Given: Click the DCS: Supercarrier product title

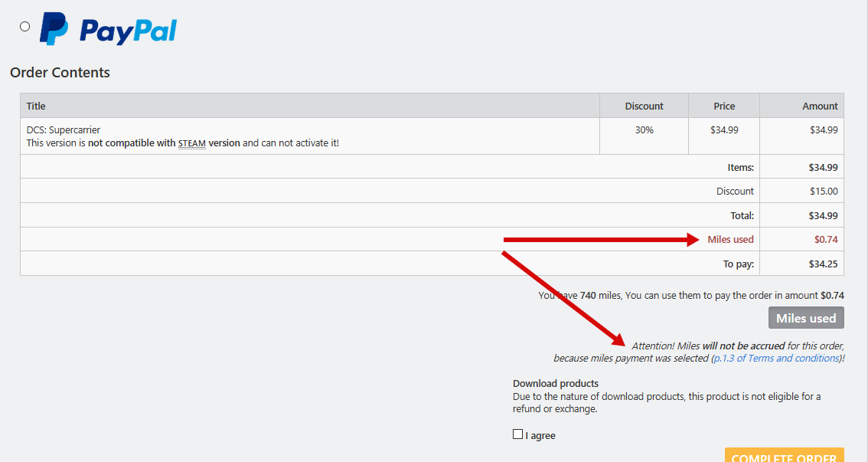Looking at the screenshot, I should click(x=64, y=130).
